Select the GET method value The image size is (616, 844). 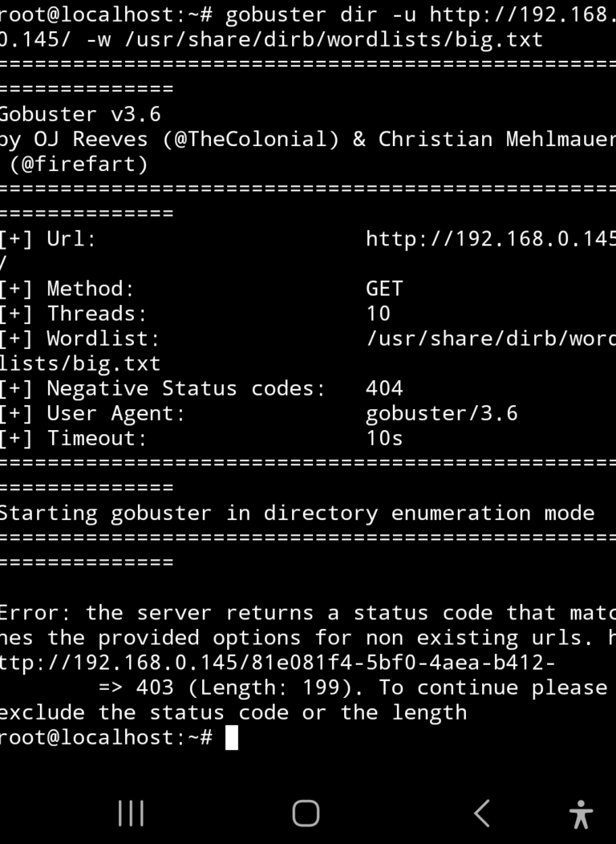[384, 288]
